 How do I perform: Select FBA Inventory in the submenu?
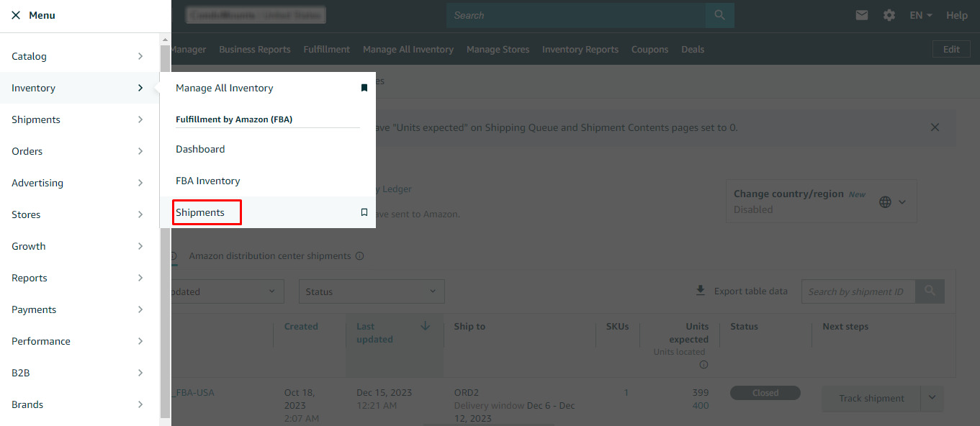click(x=208, y=181)
